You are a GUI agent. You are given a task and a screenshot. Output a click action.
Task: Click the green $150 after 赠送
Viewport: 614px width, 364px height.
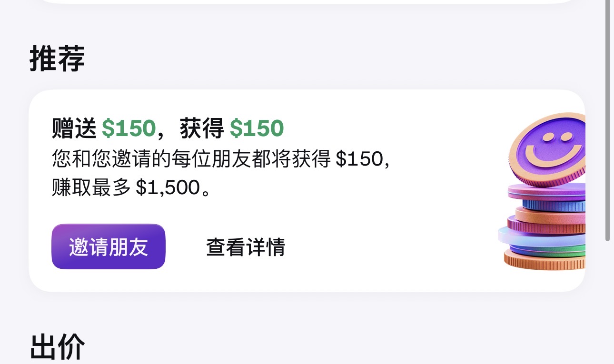(x=129, y=128)
